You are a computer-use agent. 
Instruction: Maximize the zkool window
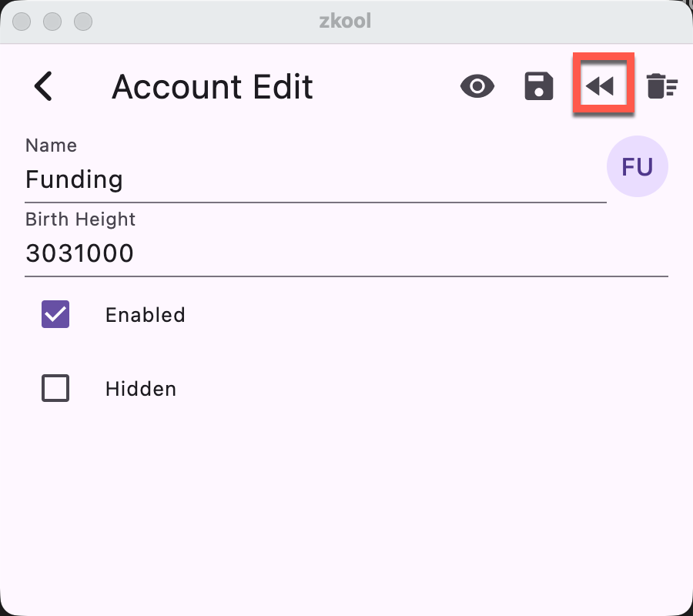(82, 21)
